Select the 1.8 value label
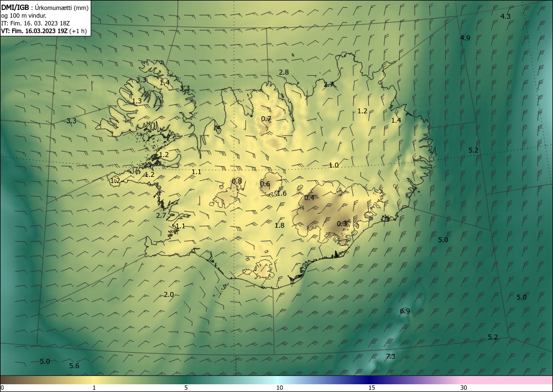 point(279,225)
